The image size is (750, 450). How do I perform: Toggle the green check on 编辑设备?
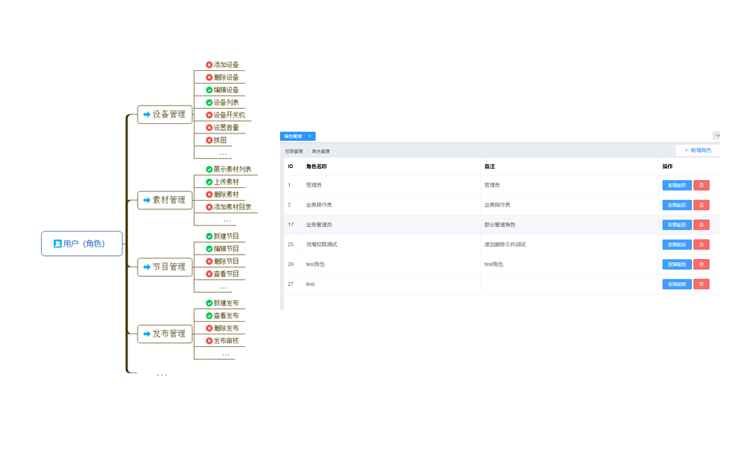coord(209,90)
